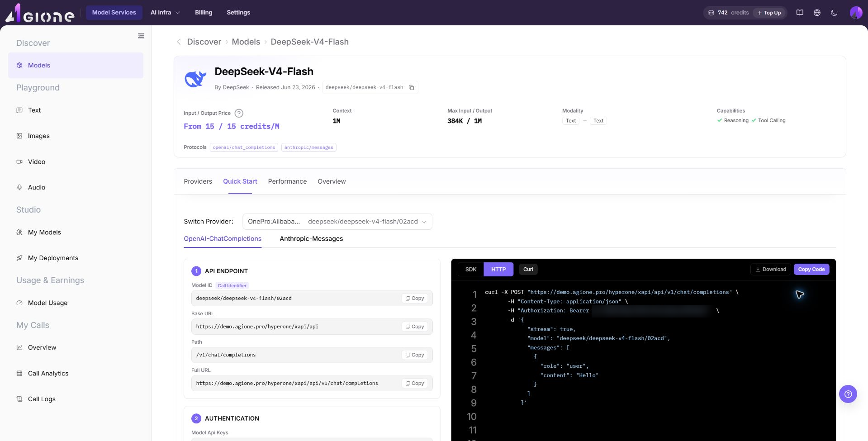The image size is (868, 441).
Task: Open the help chat bubble button
Action: coord(848,394)
